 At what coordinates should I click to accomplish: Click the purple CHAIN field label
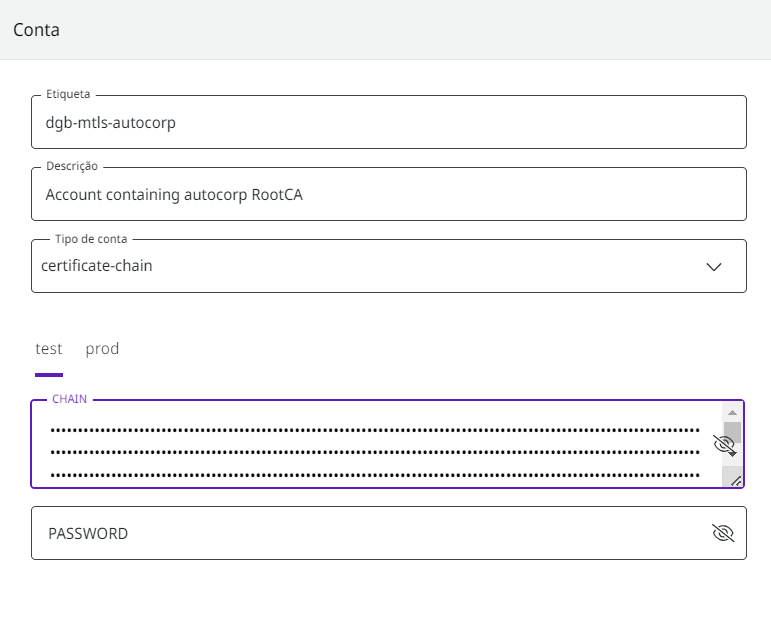(69, 399)
